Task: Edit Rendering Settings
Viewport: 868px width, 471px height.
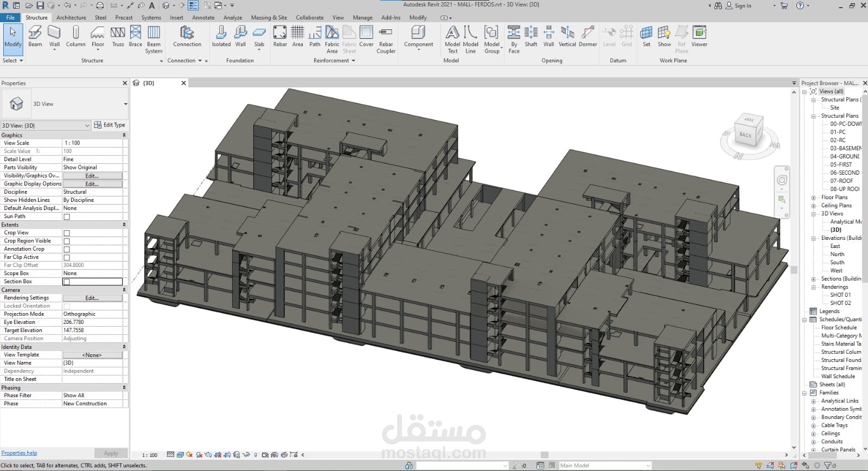Action: [92, 298]
